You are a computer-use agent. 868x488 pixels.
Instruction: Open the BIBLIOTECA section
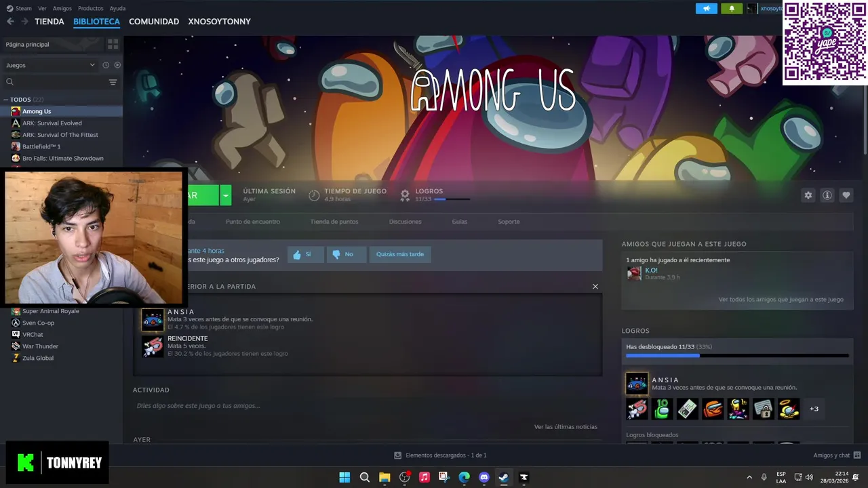(x=96, y=22)
